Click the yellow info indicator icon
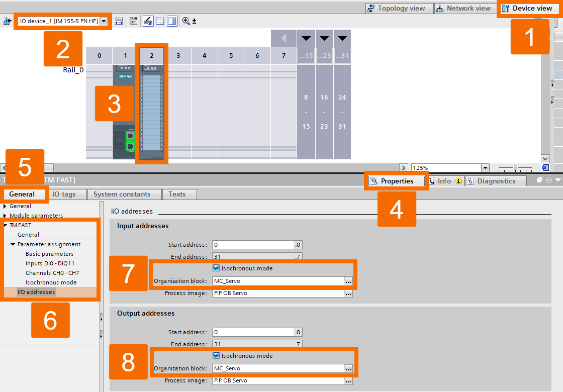 (458, 181)
